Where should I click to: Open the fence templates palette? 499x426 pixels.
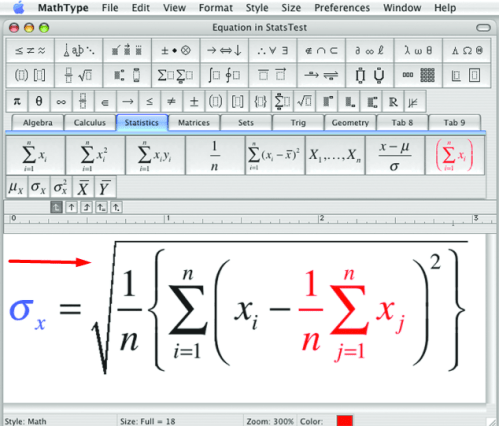pyautogui.click(x=30, y=75)
